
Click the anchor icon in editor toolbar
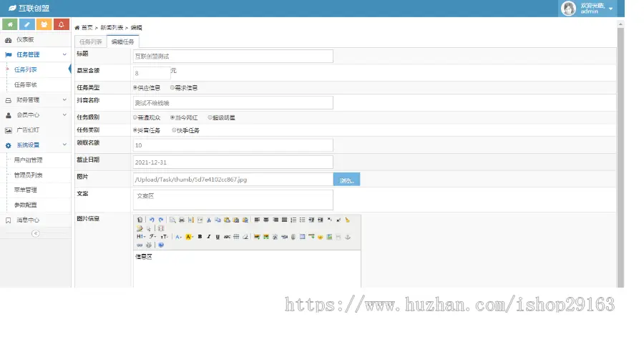[348, 237]
